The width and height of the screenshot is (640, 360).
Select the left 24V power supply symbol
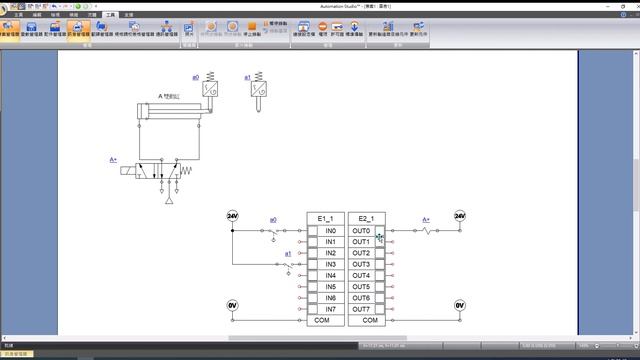pos(232,216)
